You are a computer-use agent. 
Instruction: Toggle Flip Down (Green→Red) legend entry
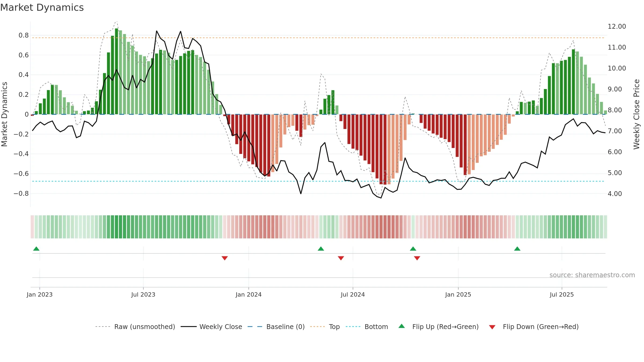pos(534,327)
